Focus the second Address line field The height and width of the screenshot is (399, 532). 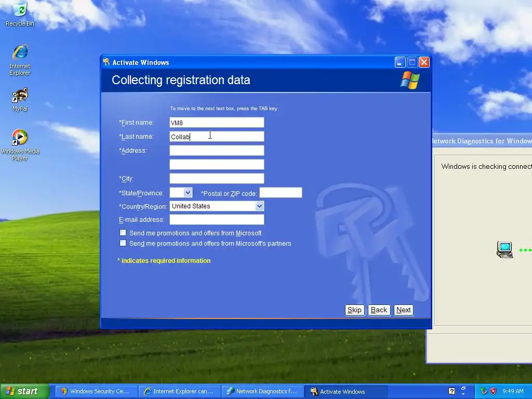point(217,164)
